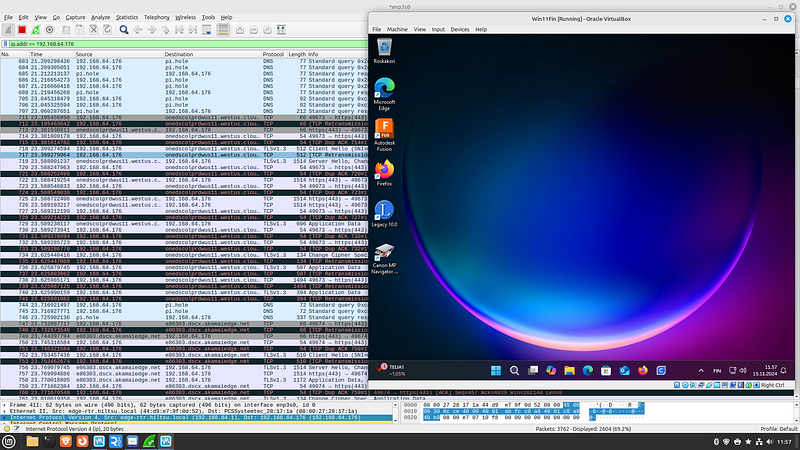Open VirtualBox Input menu

pos(438,30)
